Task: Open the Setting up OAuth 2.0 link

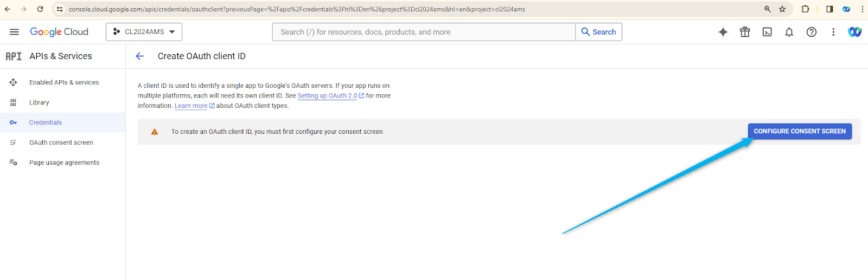Action: [x=327, y=96]
